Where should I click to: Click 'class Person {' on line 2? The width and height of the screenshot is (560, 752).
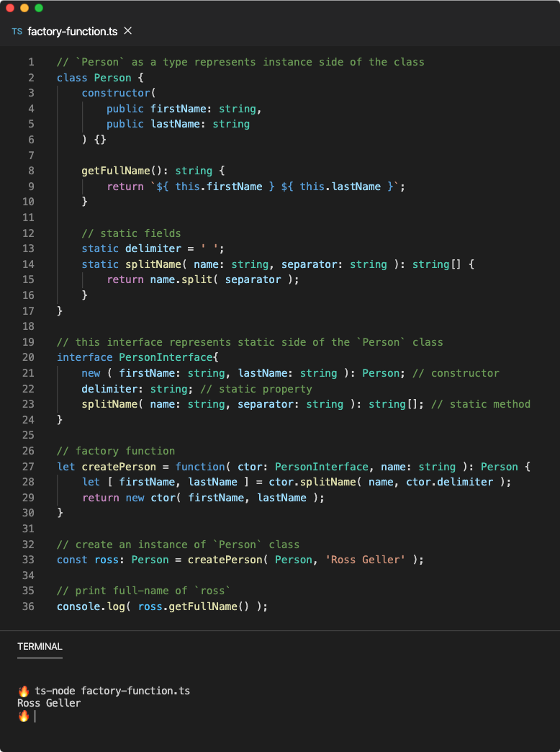100,78
